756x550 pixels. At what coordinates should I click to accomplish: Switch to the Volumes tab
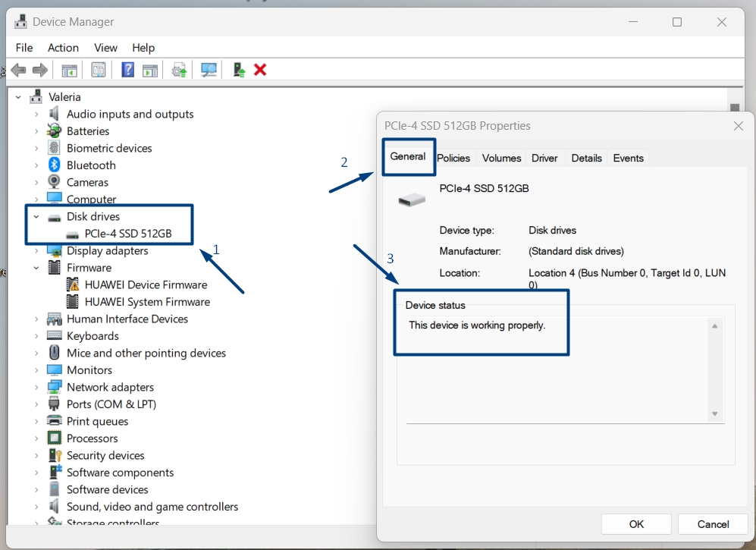[501, 158]
